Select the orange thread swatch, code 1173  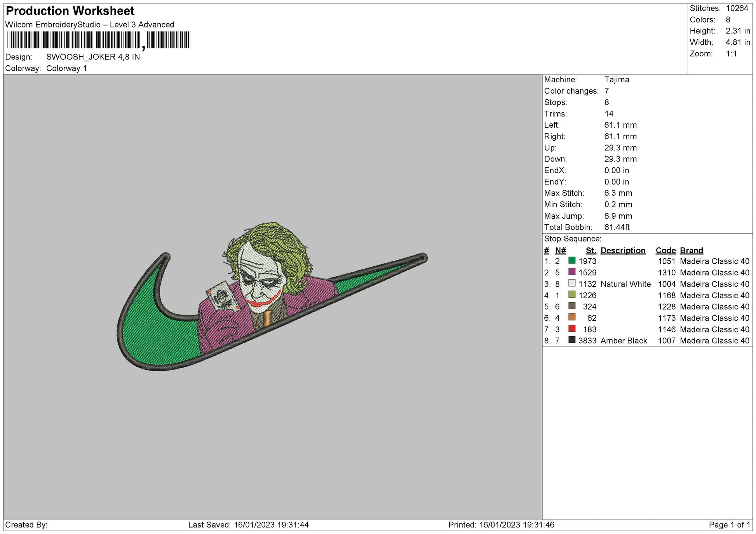pos(571,317)
